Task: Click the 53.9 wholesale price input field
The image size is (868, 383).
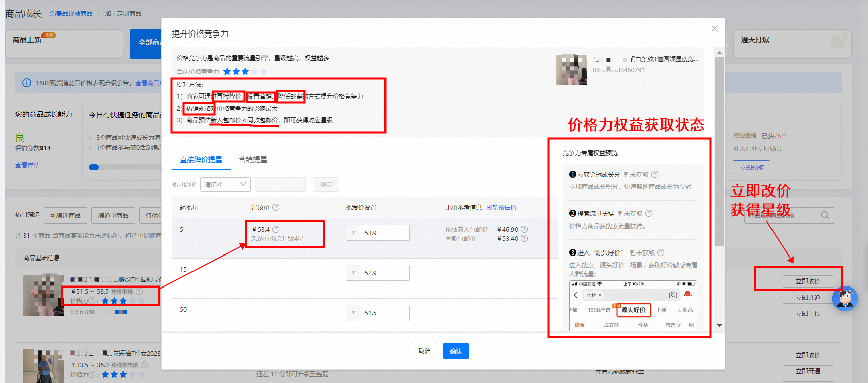Action: [x=384, y=233]
